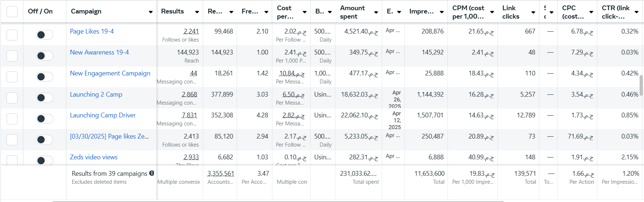The height and width of the screenshot is (202, 644).
Task: Click the Off / On column header
Action: click(x=40, y=11)
